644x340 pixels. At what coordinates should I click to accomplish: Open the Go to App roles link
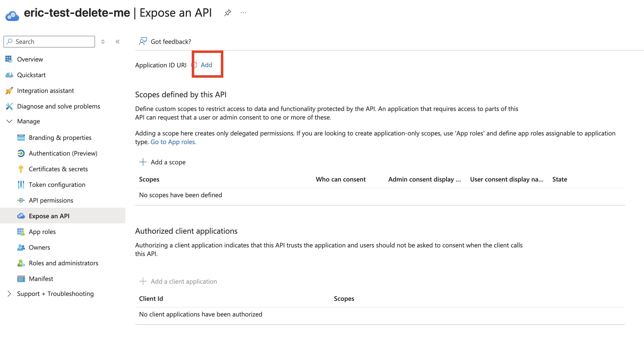[x=173, y=142]
